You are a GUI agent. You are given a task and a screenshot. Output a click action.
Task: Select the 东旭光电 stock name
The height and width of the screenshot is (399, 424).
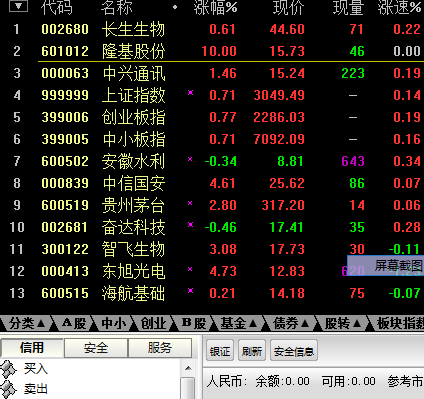(x=133, y=271)
